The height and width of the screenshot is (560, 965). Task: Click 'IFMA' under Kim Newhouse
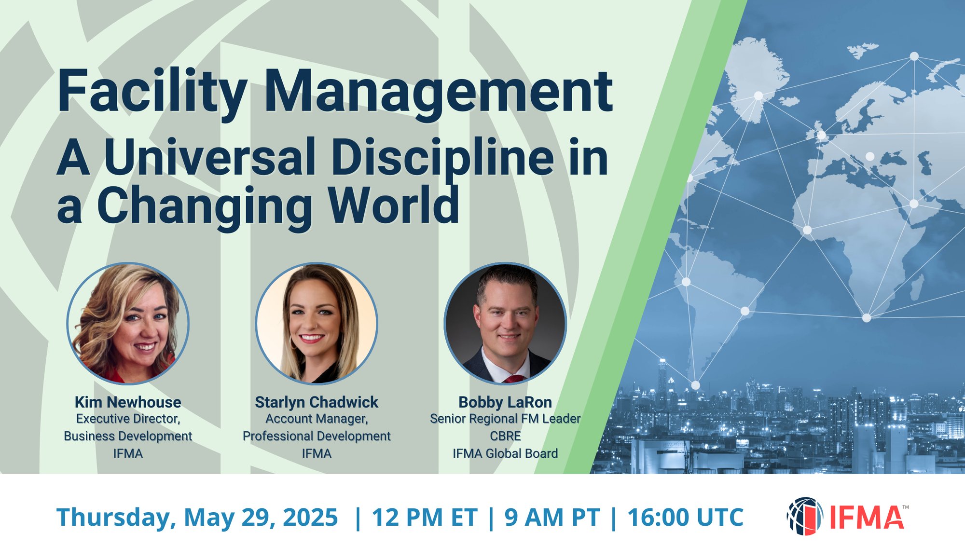pyautogui.click(x=128, y=453)
